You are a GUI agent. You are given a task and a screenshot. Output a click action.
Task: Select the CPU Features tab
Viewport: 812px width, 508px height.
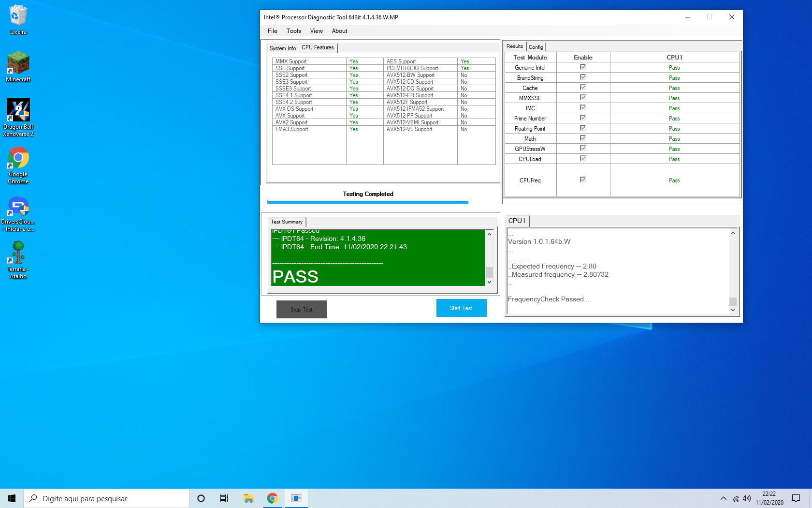pyautogui.click(x=318, y=47)
